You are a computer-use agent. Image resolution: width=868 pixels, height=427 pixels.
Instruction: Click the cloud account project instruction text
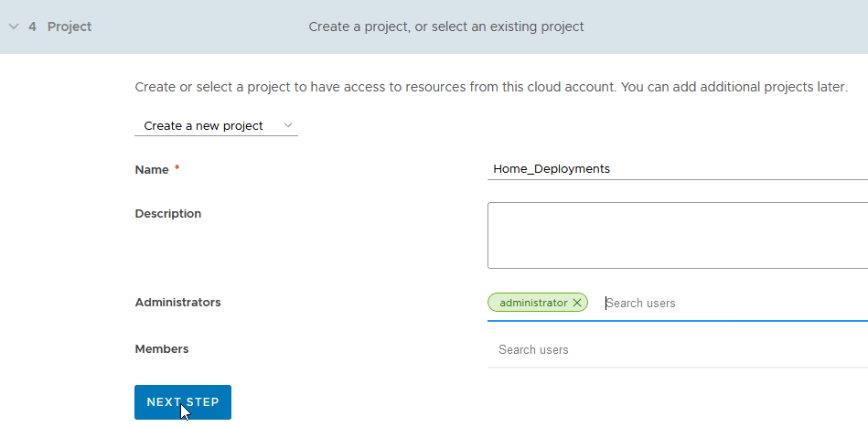click(491, 88)
